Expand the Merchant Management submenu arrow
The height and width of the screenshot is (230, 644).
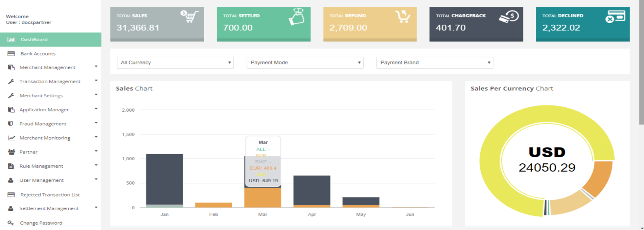coord(96,67)
